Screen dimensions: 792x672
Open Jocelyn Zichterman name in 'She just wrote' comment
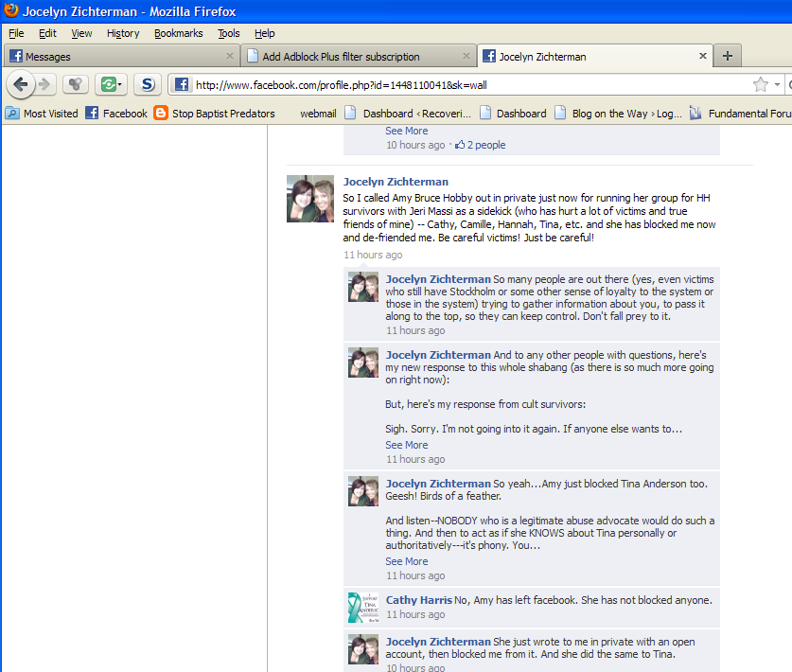click(x=438, y=642)
